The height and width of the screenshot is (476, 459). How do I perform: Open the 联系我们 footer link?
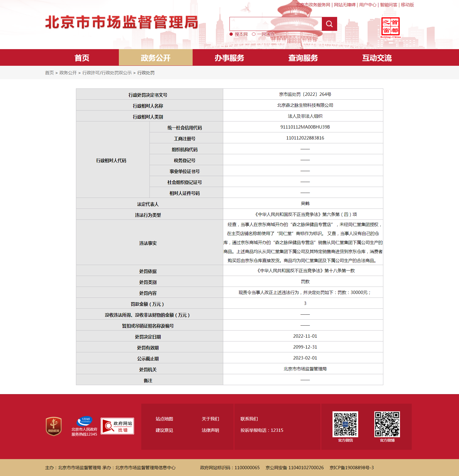249,419
